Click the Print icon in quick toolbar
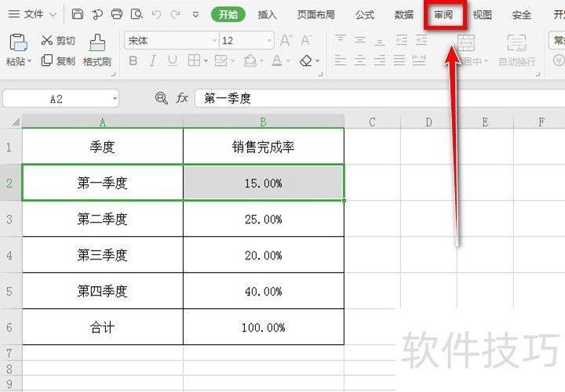Screen dimensions: 565x392 pos(117,14)
